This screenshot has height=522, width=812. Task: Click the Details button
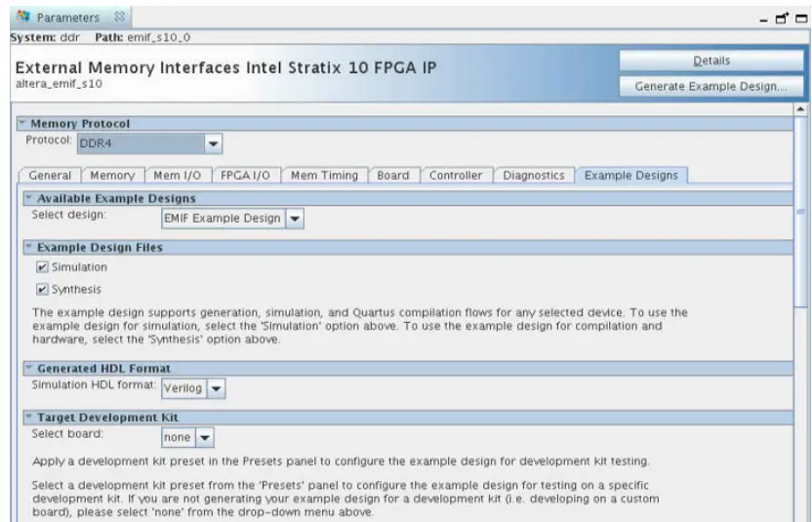coord(711,60)
